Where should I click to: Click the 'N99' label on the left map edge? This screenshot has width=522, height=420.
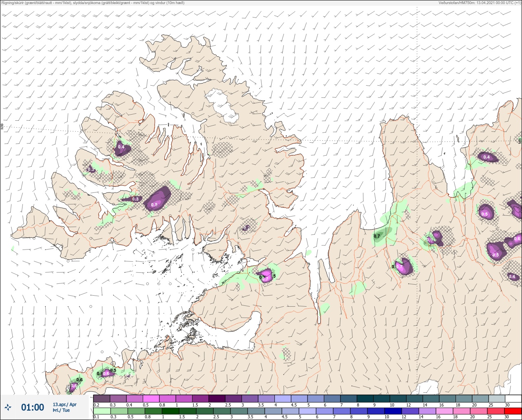pos(2,127)
